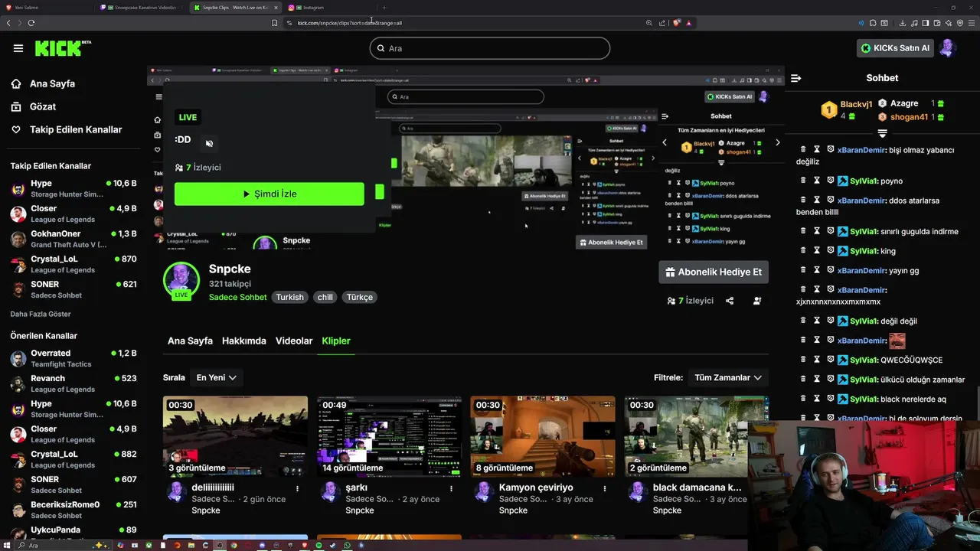This screenshot has width=980, height=551.
Task: Open options menu for 'deliiiiiiiiiiii' clip
Action: [x=297, y=488]
